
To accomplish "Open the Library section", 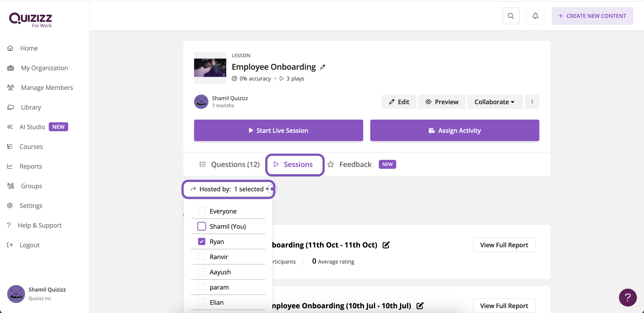I will (x=31, y=107).
